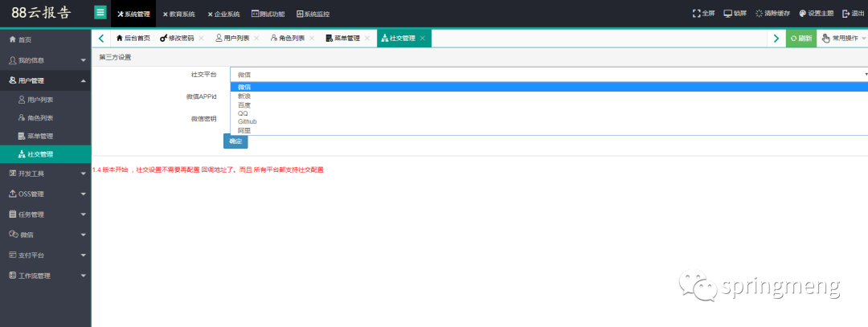The image size is (868, 327).
Task: Close the 菜单管理 tab
Action: click(x=367, y=39)
